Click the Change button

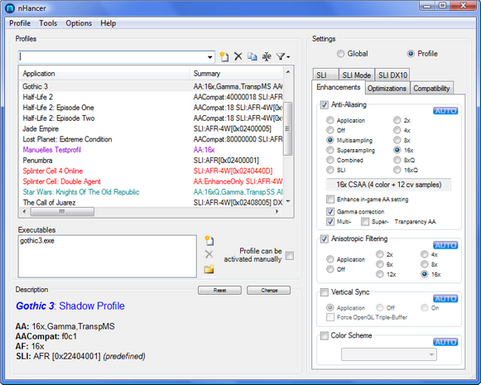269,290
